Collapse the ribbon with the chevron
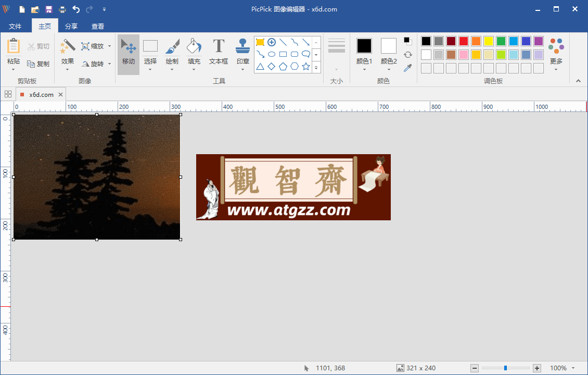588x375 pixels. (x=578, y=81)
